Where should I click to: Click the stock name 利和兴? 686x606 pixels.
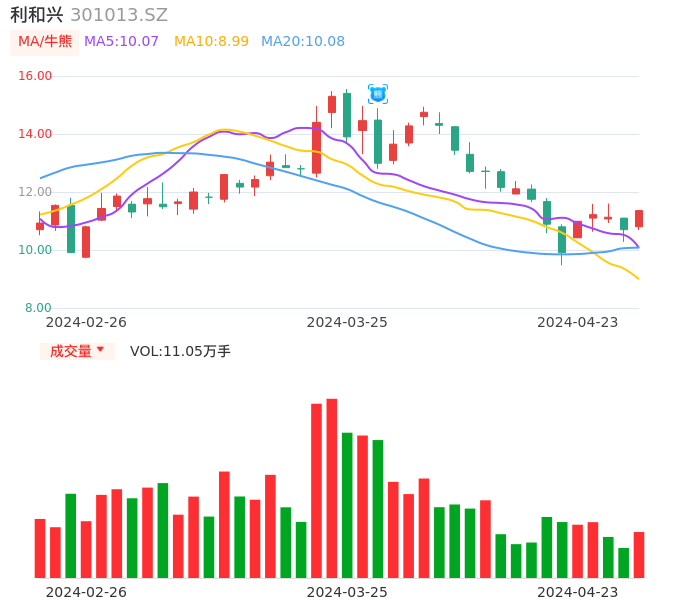pyautogui.click(x=36, y=15)
